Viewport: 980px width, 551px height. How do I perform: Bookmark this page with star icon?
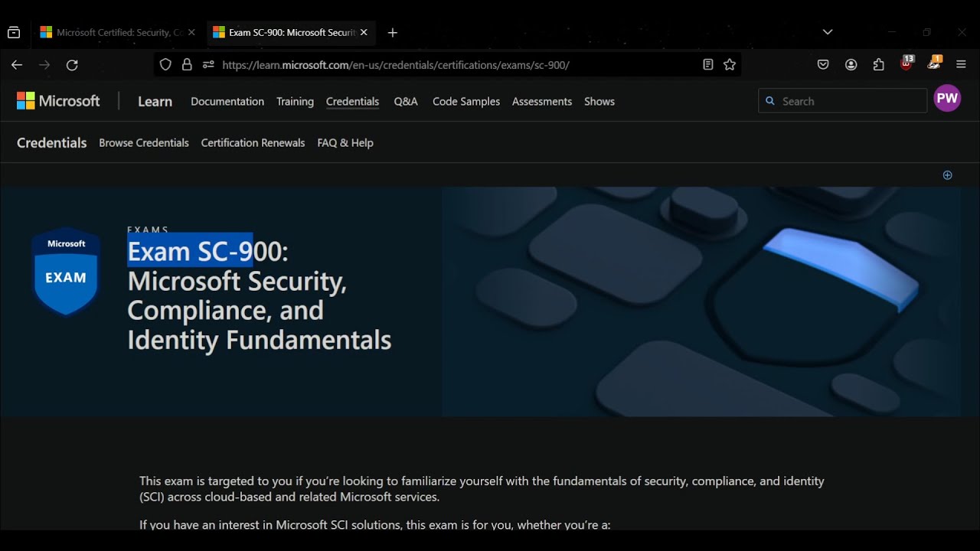tap(730, 65)
